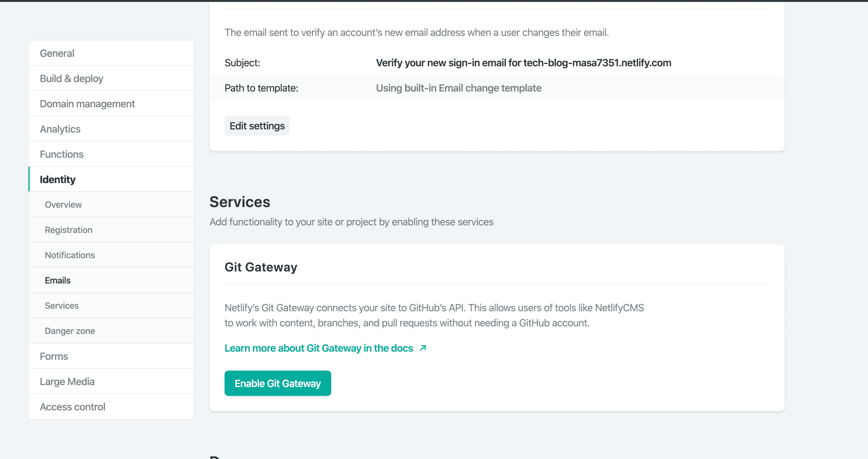Click Edit settings for email change template
This screenshot has height=459, width=868.
tap(257, 126)
